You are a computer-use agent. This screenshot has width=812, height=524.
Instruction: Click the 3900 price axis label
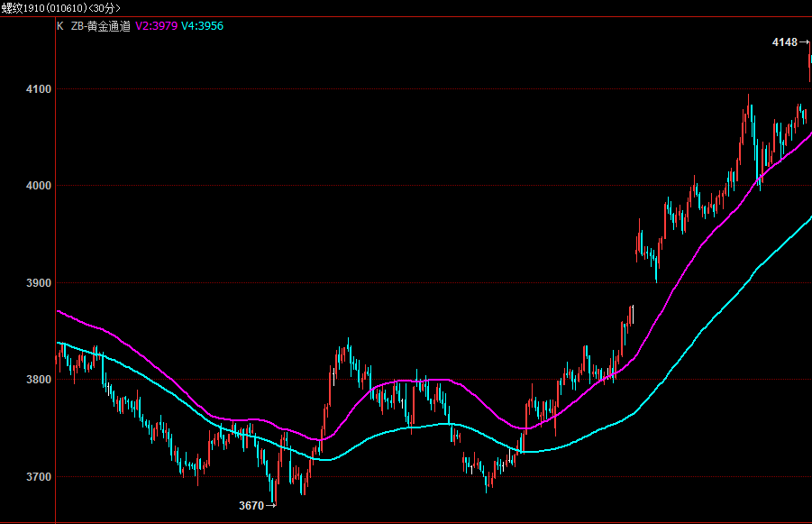point(39,283)
